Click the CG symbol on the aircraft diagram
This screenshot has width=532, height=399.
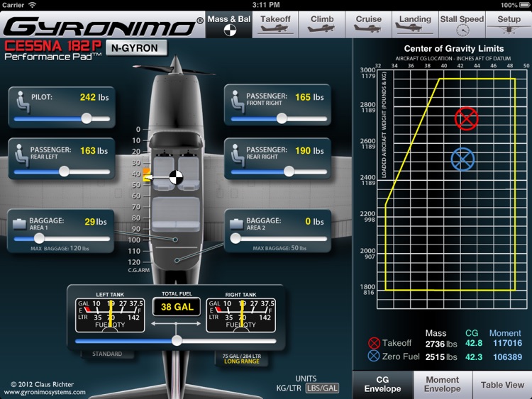pos(176,177)
